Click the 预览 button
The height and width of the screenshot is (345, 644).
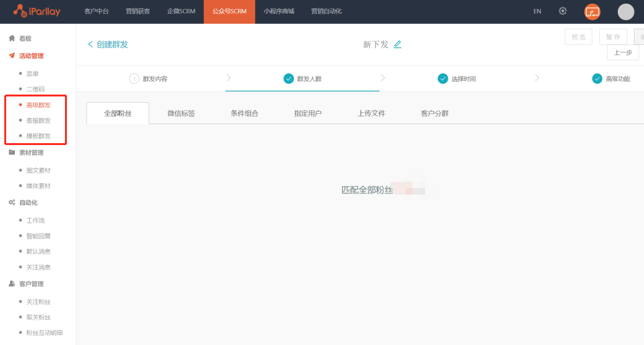point(578,37)
